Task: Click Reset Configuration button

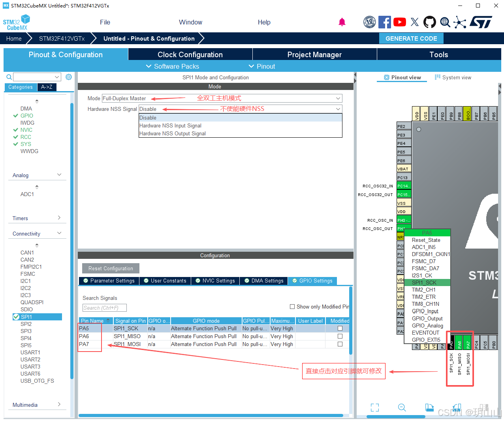Action: [111, 268]
